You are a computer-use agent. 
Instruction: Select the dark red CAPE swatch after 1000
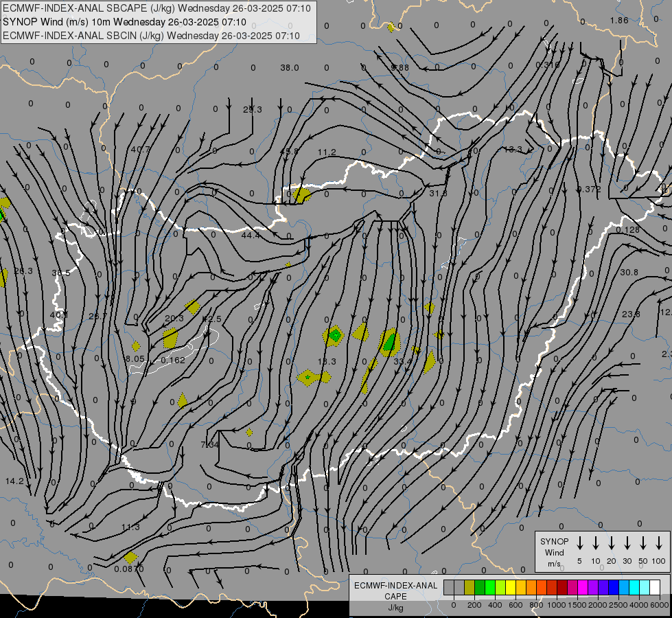tap(562, 588)
